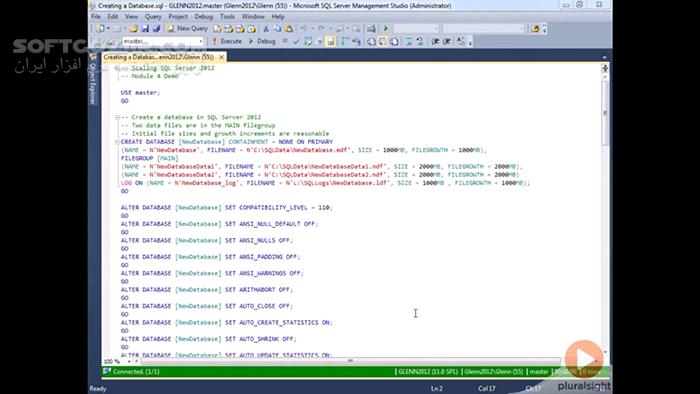700x394 pixels.
Task: Open the New Project icon dropdown arrow
Action: coord(108,29)
